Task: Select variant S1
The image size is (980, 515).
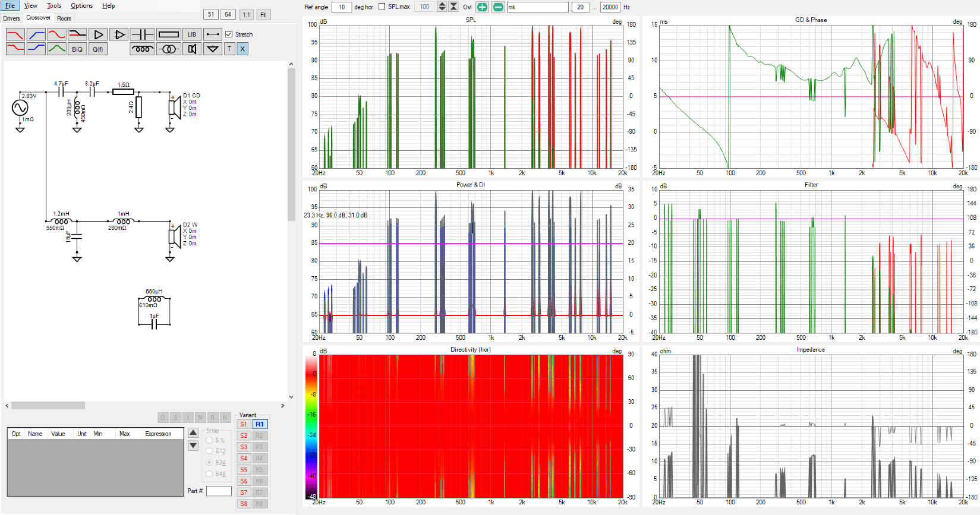Action: [244, 424]
